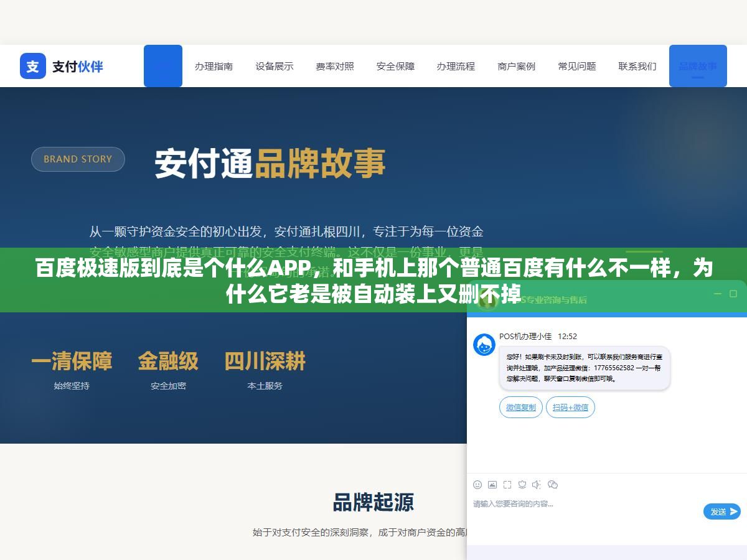Maximize the chat consultation window
The height and width of the screenshot is (560, 747).
[x=734, y=294]
